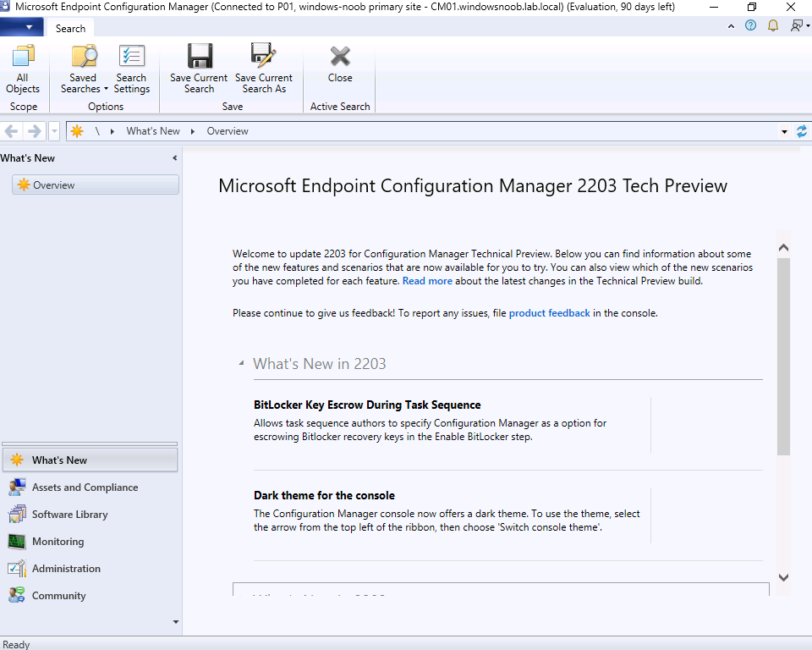Click the back navigation arrow

[11, 131]
